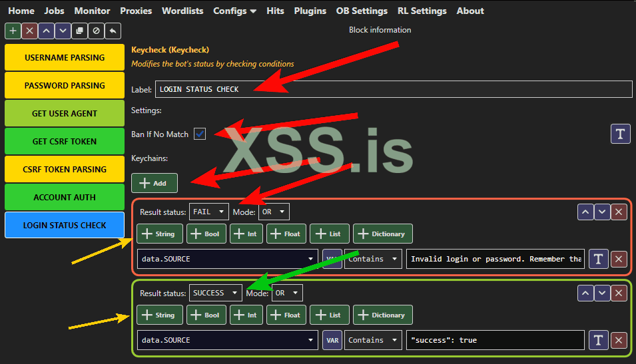Delete the FAIL keychain

(619, 212)
